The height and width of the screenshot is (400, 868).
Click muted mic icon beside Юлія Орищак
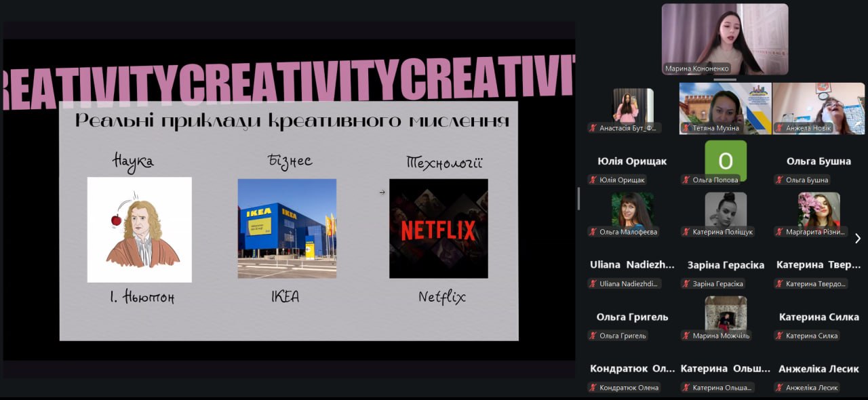click(593, 180)
